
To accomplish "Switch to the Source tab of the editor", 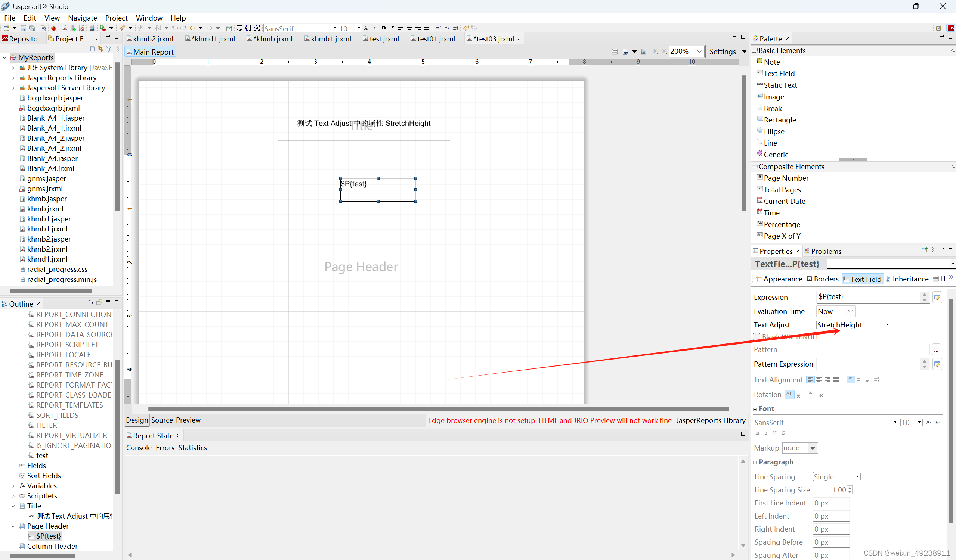I will [162, 420].
